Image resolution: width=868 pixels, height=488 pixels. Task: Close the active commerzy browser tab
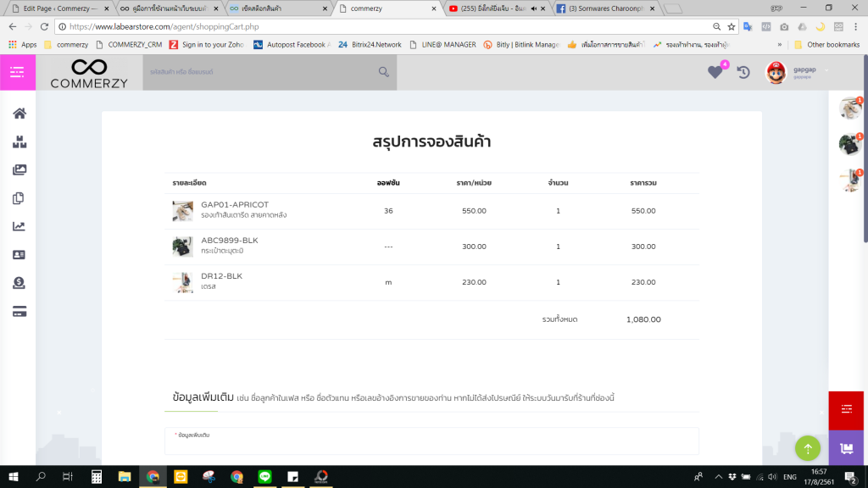point(433,8)
